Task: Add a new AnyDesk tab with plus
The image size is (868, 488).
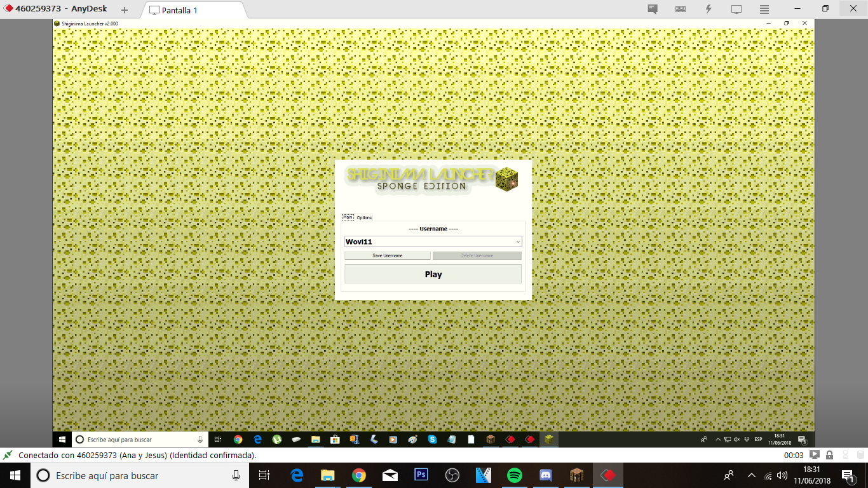Action: [x=125, y=10]
